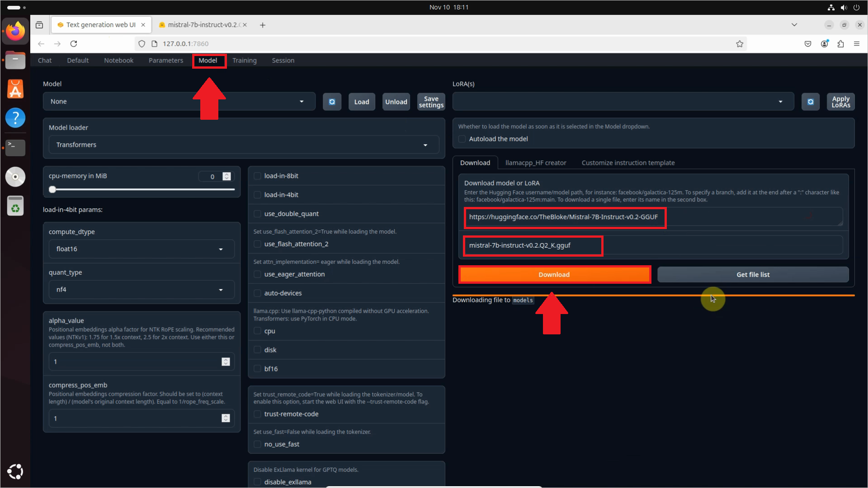Screen dimensions: 868x488
Task: Open the Firefox hamburger menu
Action: tap(857, 44)
